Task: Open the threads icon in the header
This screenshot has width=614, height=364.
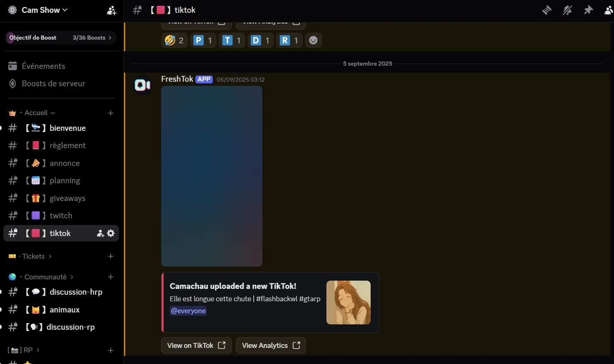Action: coord(547,10)
